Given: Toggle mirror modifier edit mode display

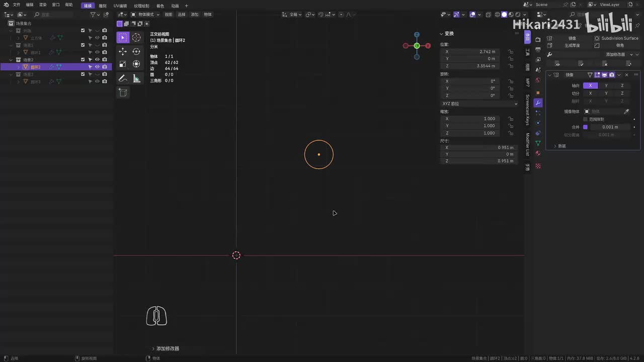Looking at the screenshot, I should 597,75.
